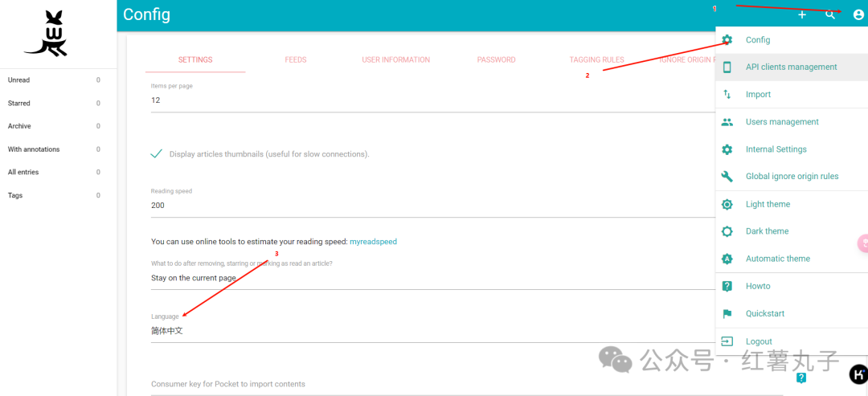Click the wrench icon for ignore rules

coord(727,177)
